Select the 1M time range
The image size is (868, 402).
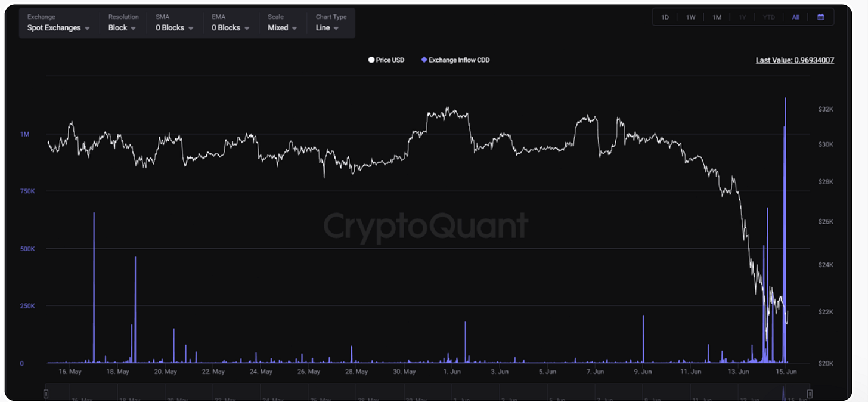[x=717, y=17]
